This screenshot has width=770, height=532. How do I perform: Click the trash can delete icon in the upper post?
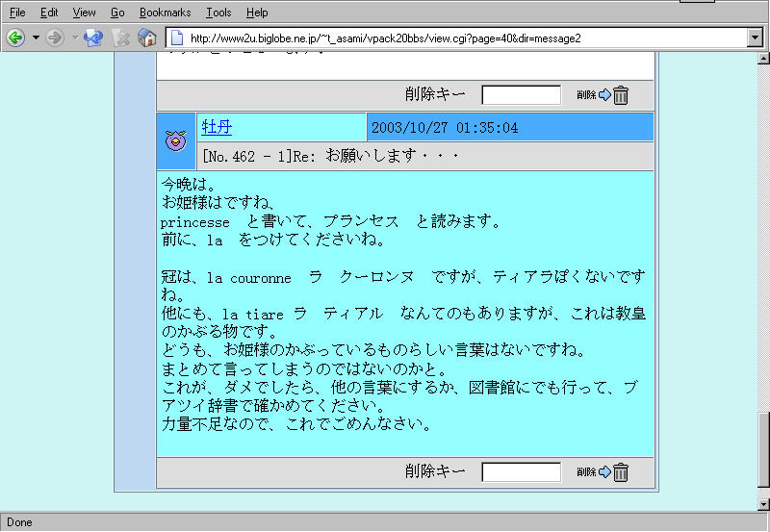click(621, 95)
